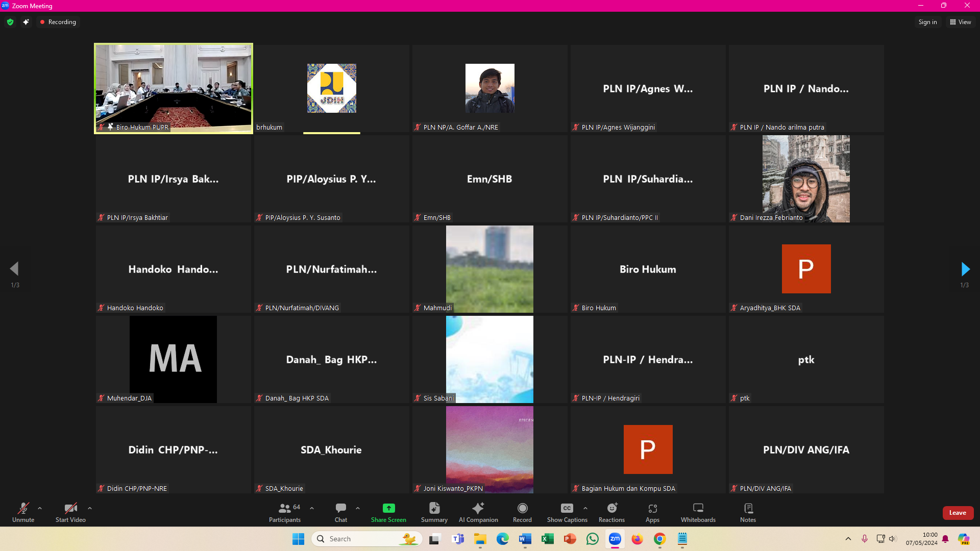Open Google Chrome from taskbar
This screenshot has width=980, height=551.
659,539
